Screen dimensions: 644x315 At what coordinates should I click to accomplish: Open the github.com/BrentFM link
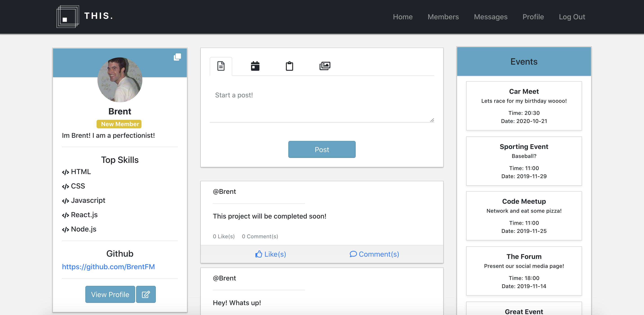pos(108,267)
